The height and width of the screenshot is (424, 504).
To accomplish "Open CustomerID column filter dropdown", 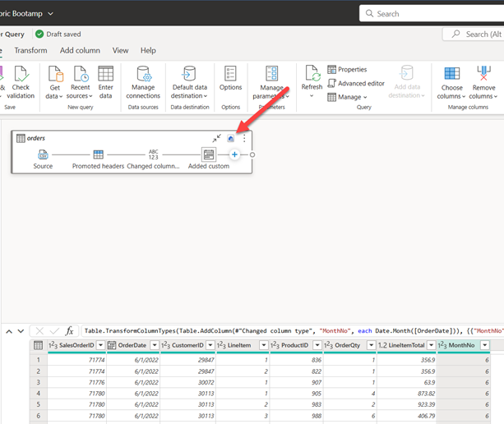I will [210, 345].
